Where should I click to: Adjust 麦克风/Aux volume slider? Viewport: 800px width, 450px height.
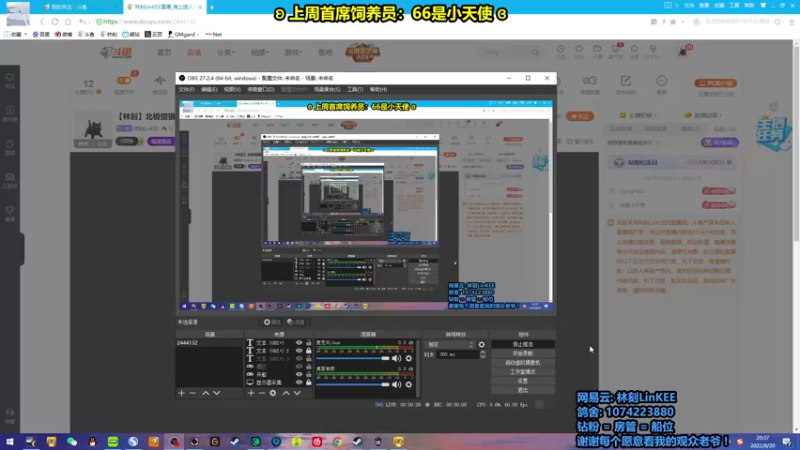tap(353, 359)
